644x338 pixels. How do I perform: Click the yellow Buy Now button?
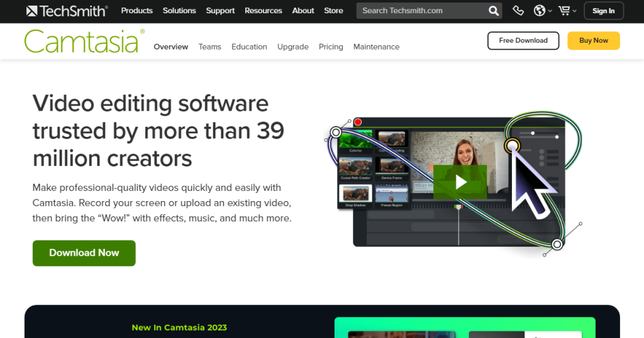click(594, 41)
